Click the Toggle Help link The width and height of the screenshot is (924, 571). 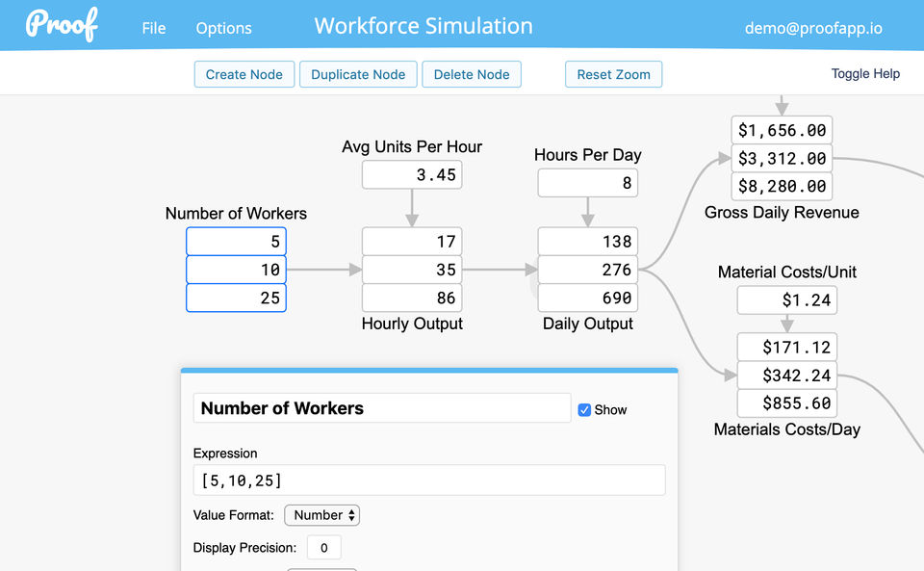[865, 73]
